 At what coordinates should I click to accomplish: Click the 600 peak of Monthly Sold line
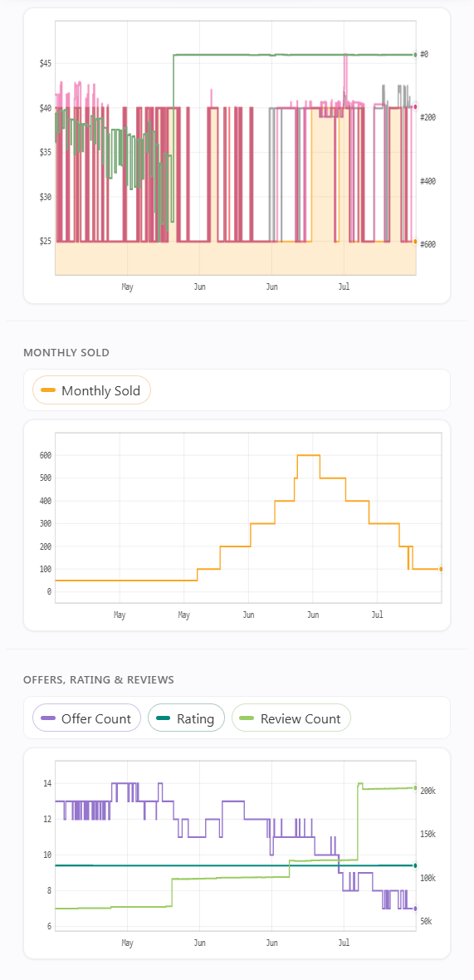click(x=309, y=455)
